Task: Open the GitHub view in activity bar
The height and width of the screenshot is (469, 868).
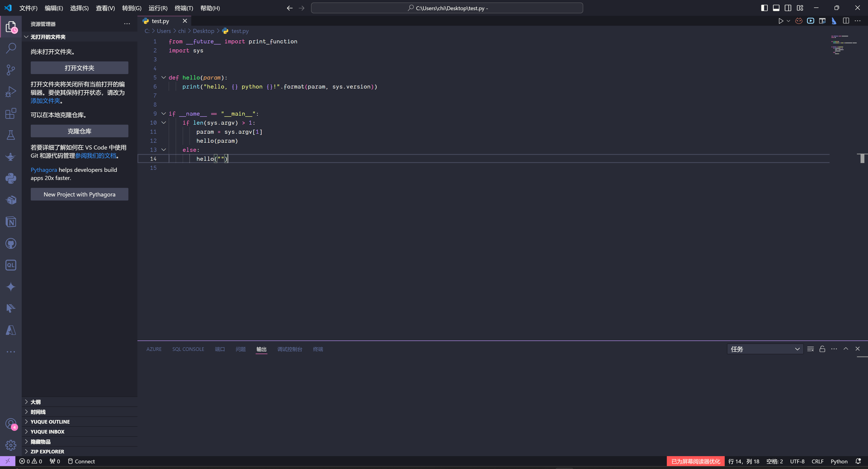Action: pyautogui.click(x=11, y=243)
